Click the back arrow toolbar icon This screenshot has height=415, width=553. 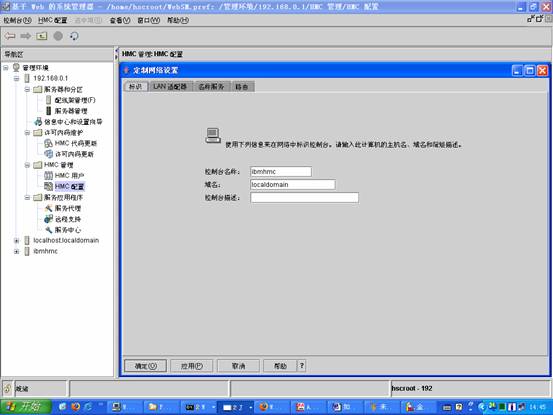(10, 36)
